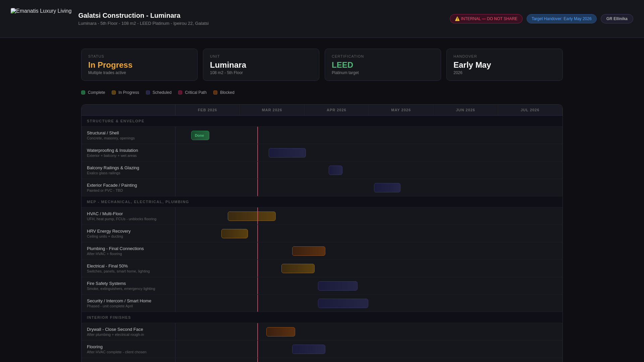This screenshot has width=644, height=362.
Task: Click the Fire Safety Systems bar
Action: click(338, 286)
